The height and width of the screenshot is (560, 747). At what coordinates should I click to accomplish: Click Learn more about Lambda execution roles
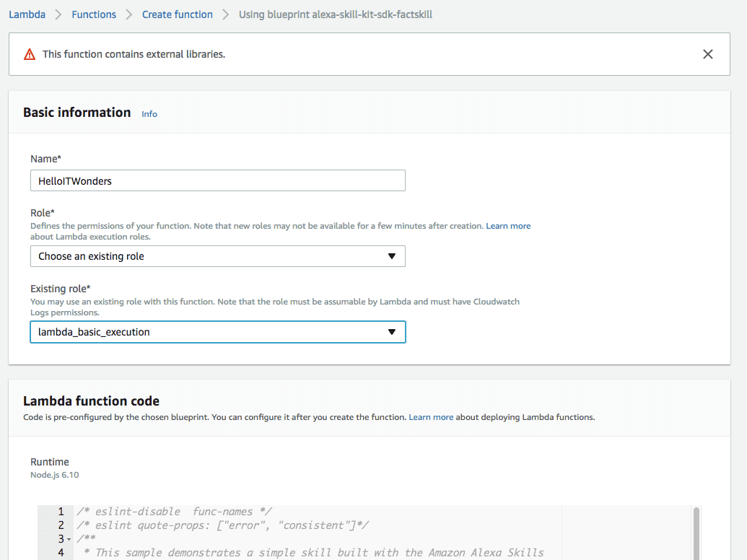[508, 225]
